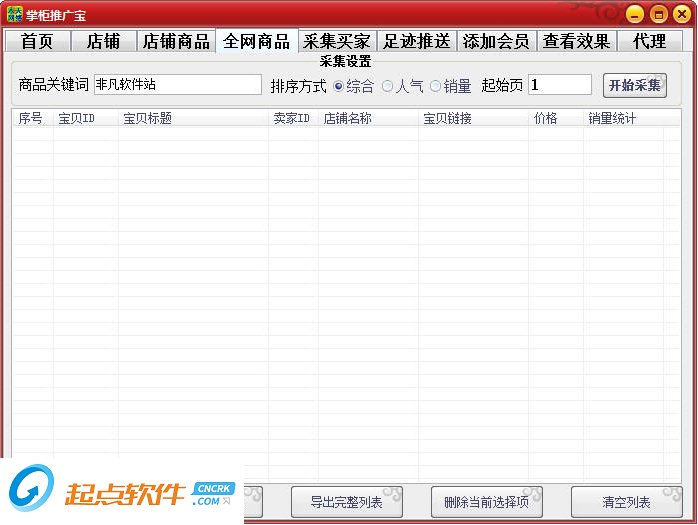
Task: Click the 卖家ID column header
Action: 293,118
